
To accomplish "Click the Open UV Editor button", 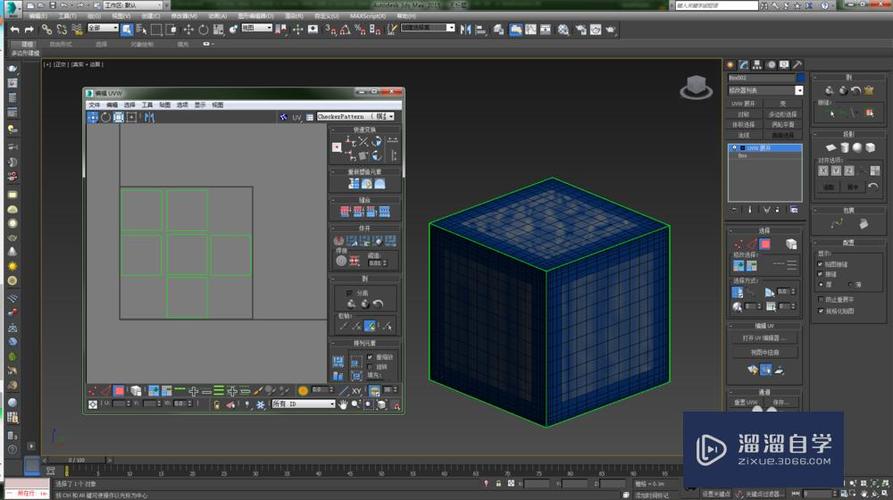I will [x=764, y=338].
